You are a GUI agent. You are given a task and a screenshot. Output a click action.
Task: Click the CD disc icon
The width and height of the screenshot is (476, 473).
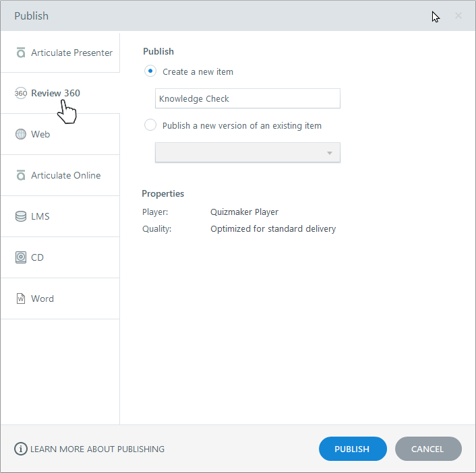(21, 257)
